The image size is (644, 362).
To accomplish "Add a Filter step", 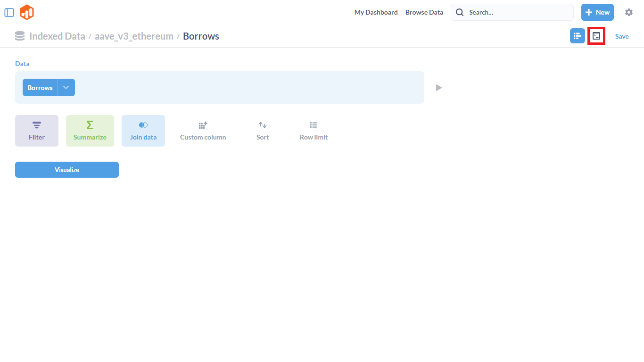I will (37, 131).
